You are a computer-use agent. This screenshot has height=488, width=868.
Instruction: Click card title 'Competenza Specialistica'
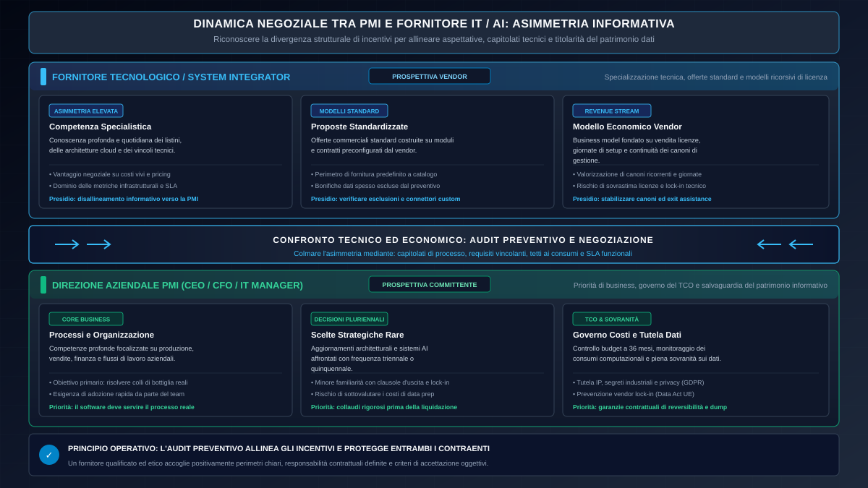[x=101, y=127]
